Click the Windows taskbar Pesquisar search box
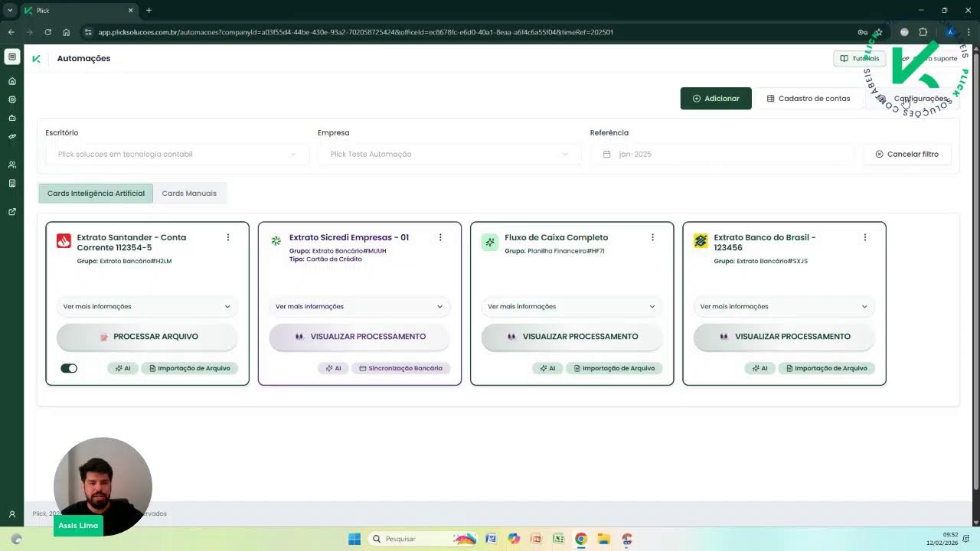 coord(423,539)
